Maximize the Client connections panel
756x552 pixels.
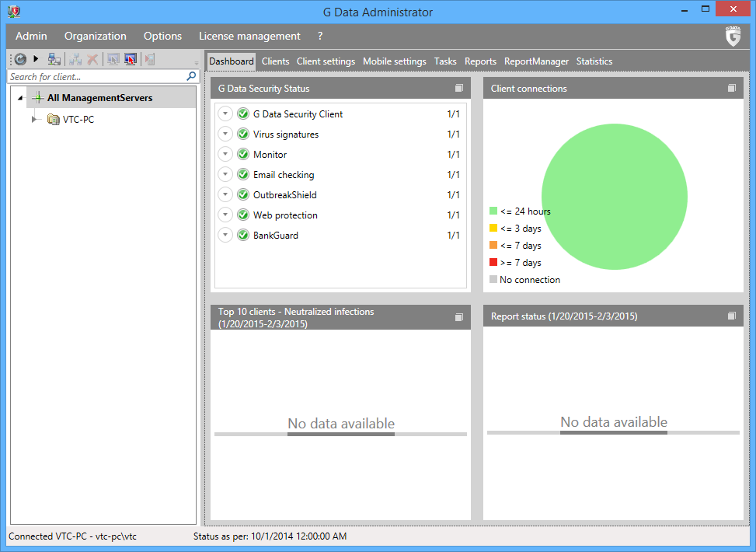tap(732, 89)
